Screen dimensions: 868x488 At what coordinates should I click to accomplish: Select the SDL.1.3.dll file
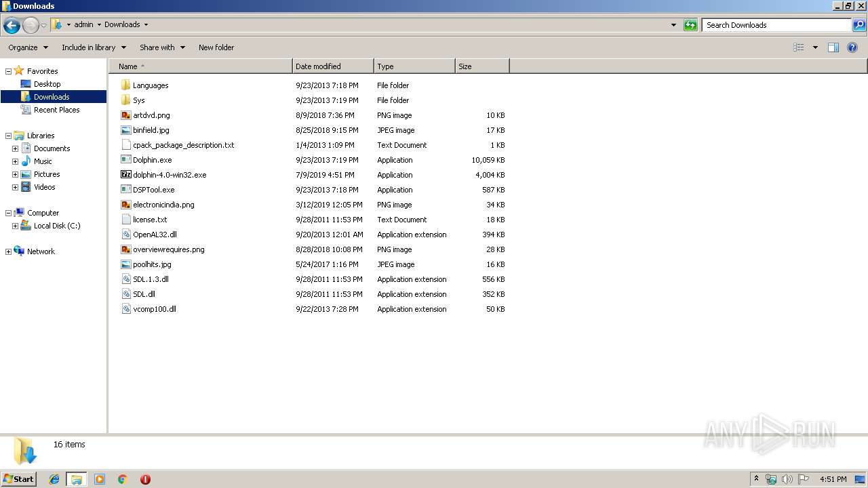tap(151, 279)
